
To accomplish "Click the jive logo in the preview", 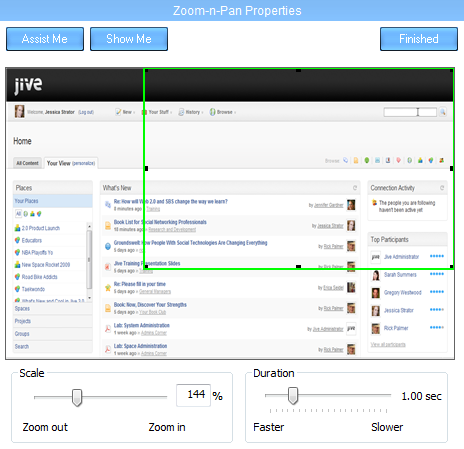I will tap(28, 85).
